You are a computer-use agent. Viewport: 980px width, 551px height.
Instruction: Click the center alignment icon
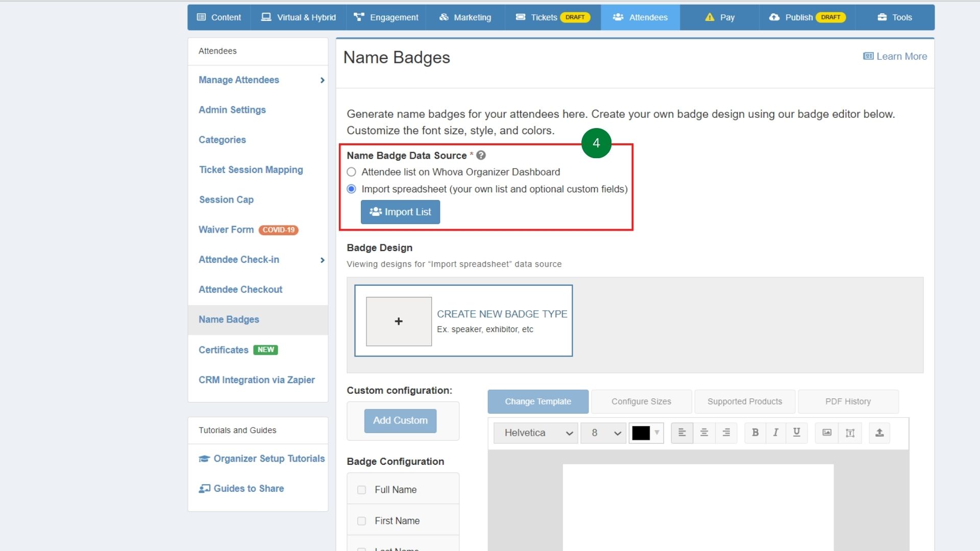point(704,433)
